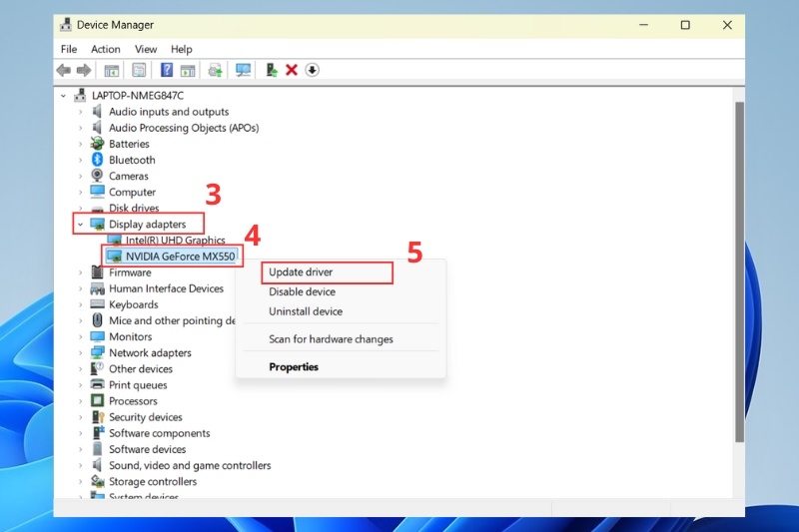
Task: Select Audio Processing Objects (APOs) label
Action: click(184, 128)
